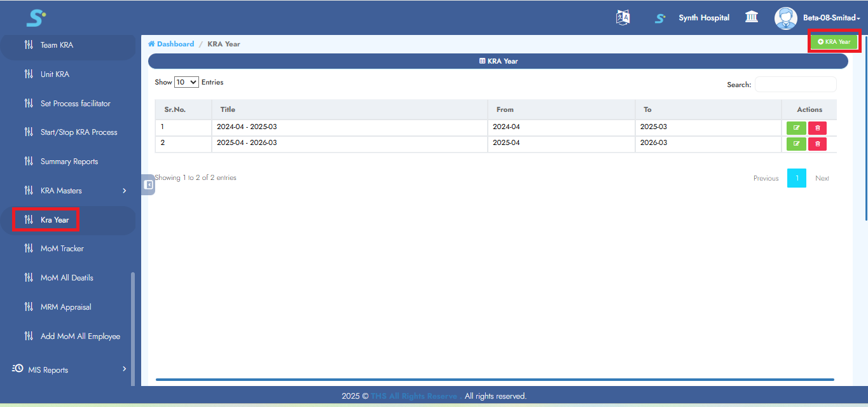Viewport: 868px width, 407px height.
Task: Delete the 2024-04 - 2025-03 row
Action: pos(817,128)
